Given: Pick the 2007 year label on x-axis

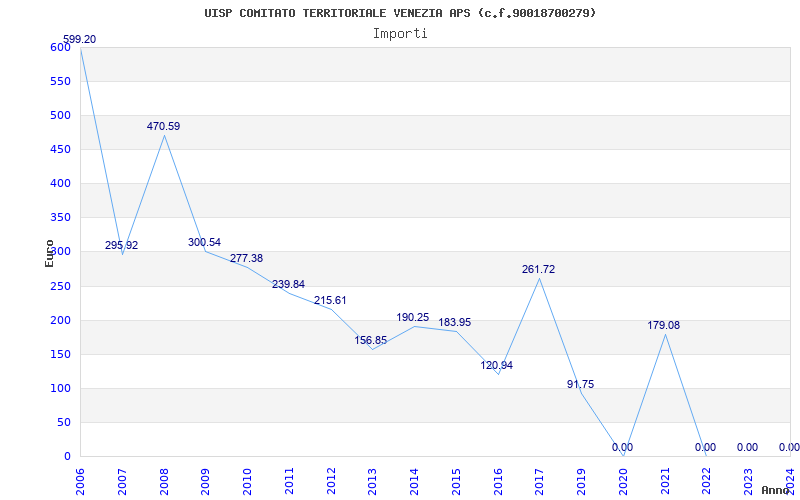Looking at the screenshot, I should [122, 481].
